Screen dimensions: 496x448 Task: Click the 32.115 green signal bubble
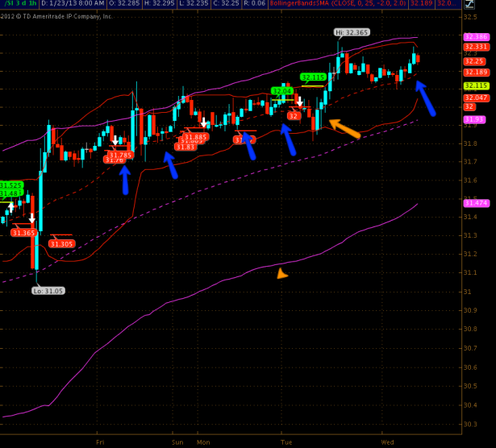pos(313,77)
